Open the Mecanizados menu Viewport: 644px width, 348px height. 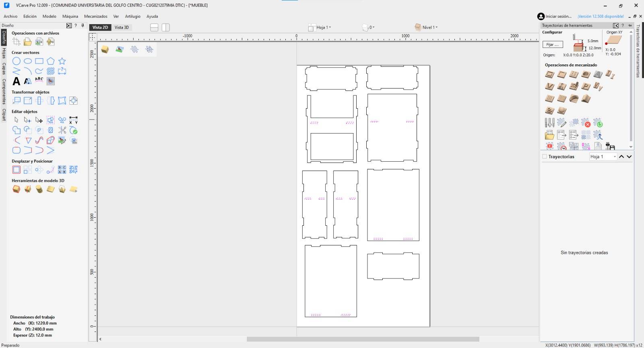[x=96, y=16]
